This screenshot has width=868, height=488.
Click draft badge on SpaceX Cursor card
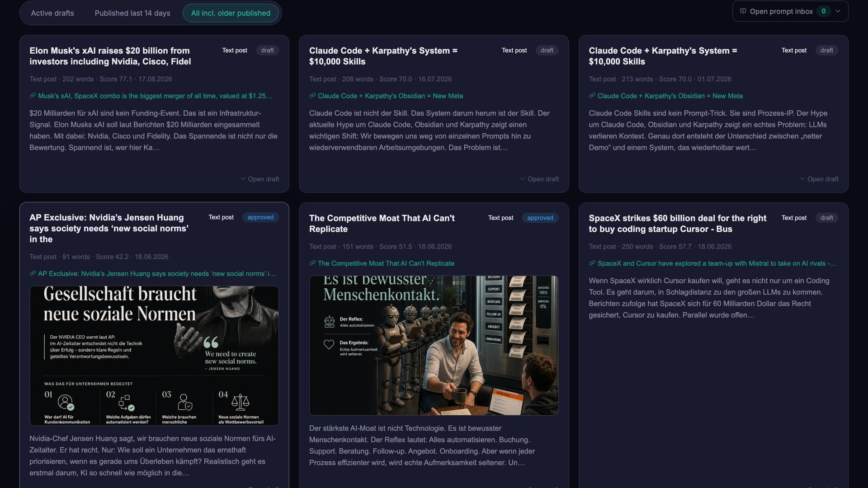pos(826,218)
